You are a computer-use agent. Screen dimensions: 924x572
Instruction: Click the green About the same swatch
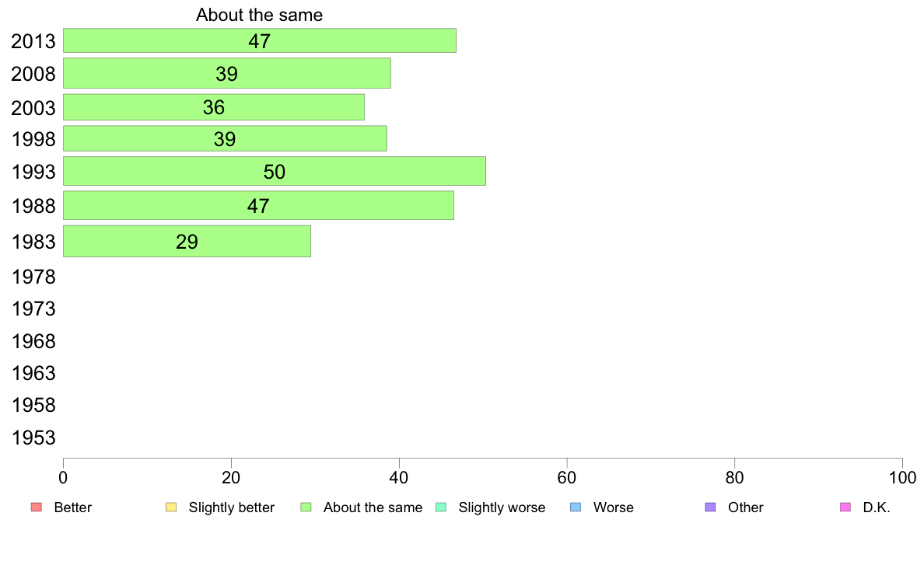point(306,507)
